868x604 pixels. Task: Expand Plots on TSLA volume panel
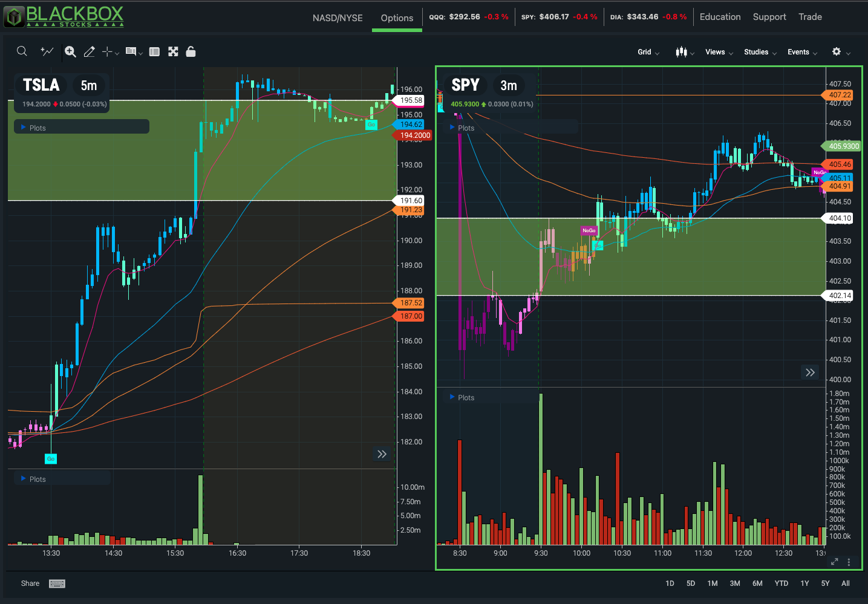point(62,479)
